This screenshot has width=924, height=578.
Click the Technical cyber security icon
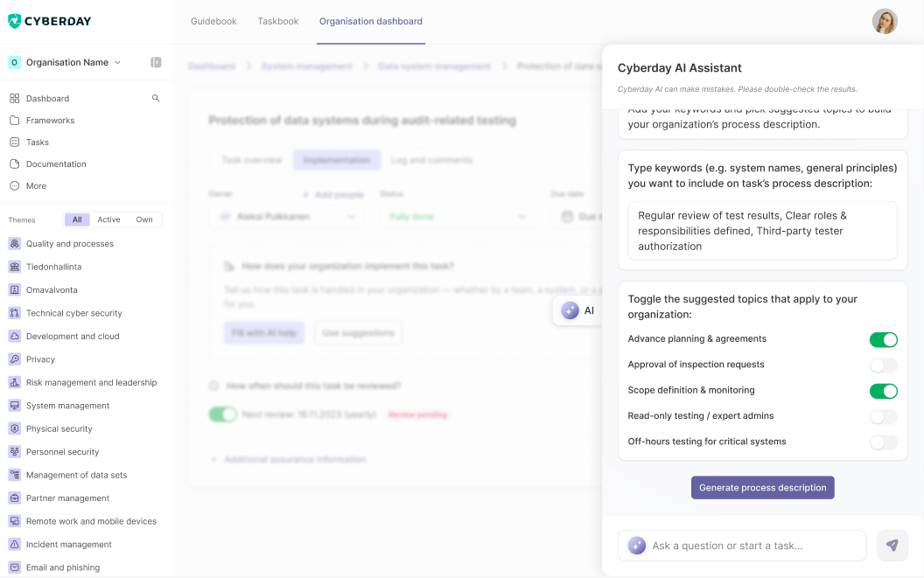point(15,313)
